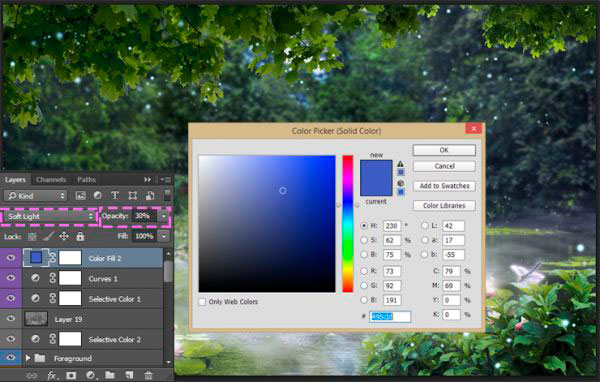
Task: Select the G green radio button
Action: pos(364,286)
